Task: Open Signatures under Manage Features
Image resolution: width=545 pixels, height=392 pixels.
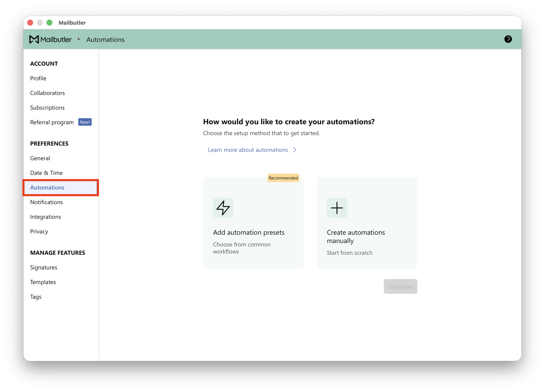Action: click(44, 268)
